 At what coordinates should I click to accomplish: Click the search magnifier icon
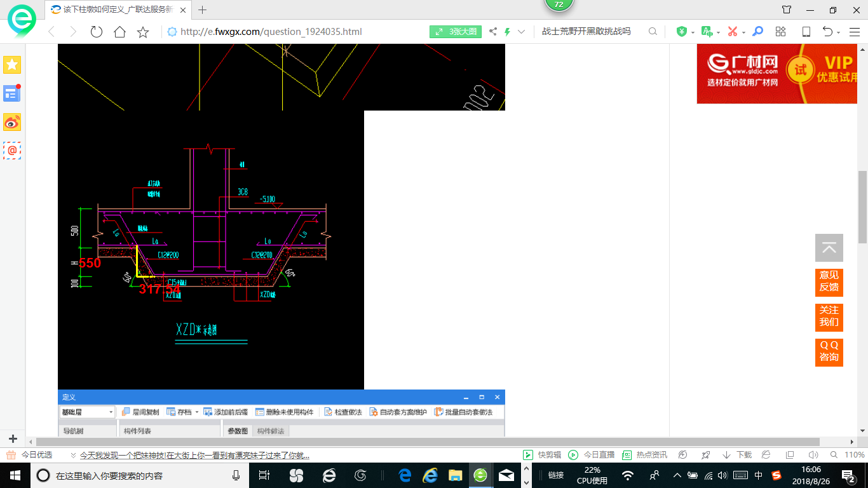pyautogui.click(x=653, y=31)
